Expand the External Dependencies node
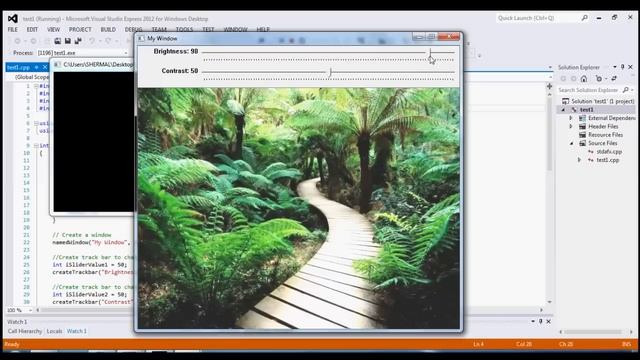This screenshot has height=360, width=640. (571, 118)
